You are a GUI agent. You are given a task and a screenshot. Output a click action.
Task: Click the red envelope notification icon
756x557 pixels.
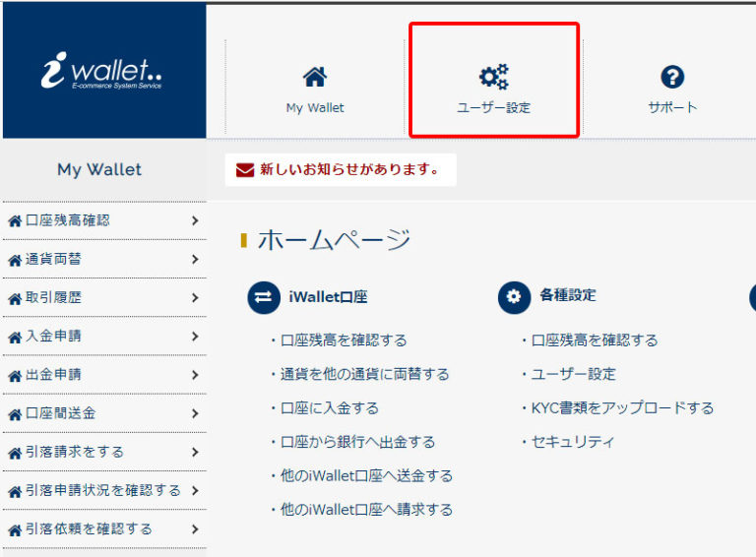click(x=245, y=169)
